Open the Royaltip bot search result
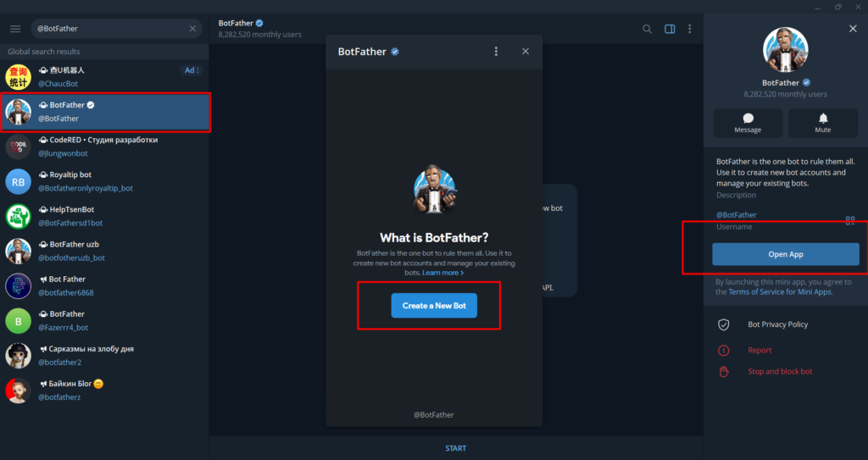This screenshot has height=460, width=868. pos(104,181)
